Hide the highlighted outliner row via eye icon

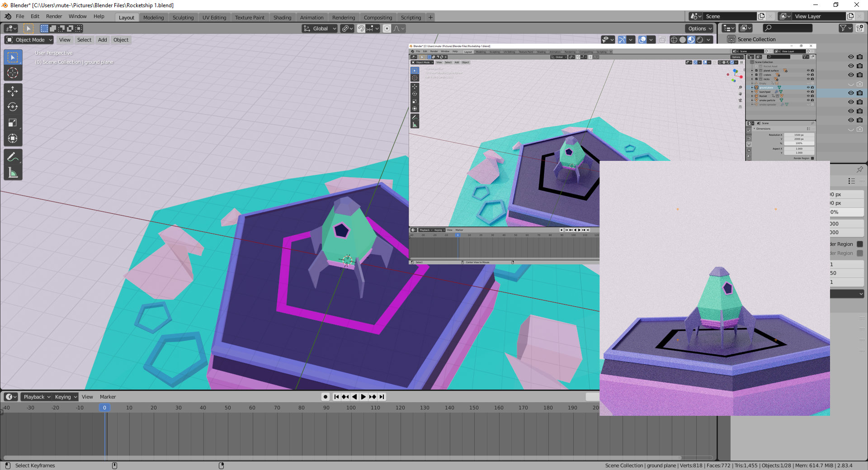[851, 93]
